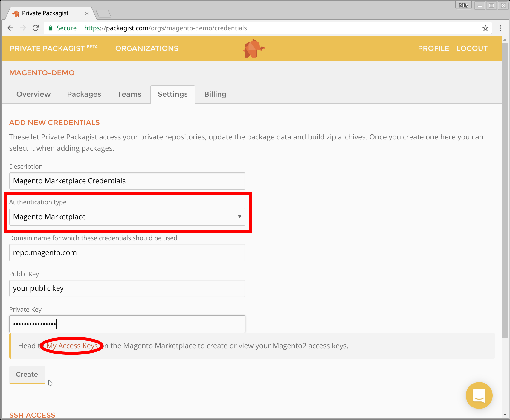Go to the Teams tab
Image resolution: width=510 pixels, height=420 pixels.
(x=129, y=94)
